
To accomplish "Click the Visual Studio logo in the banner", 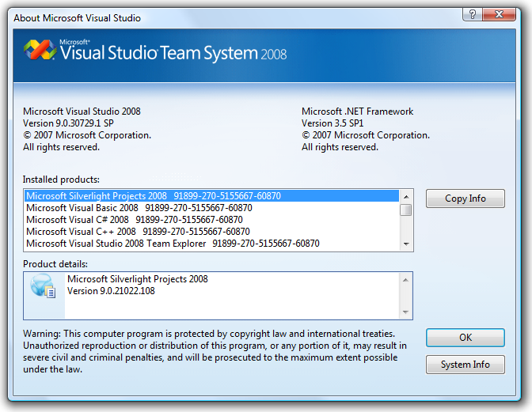I will [x=40, y=50].
